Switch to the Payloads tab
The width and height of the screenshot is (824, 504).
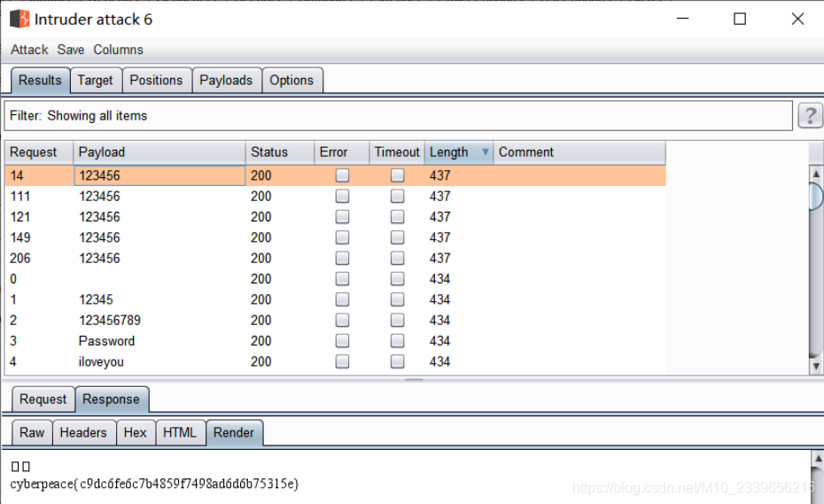click(x=227, y=81)
